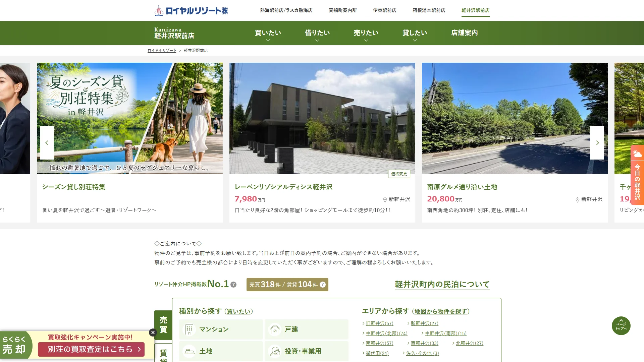
Task: Open 店舗案内 menu item
Action: [465, 33]
